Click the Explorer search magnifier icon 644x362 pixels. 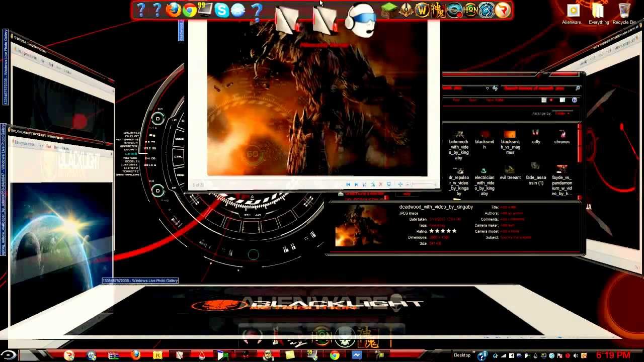click(578, 88)
